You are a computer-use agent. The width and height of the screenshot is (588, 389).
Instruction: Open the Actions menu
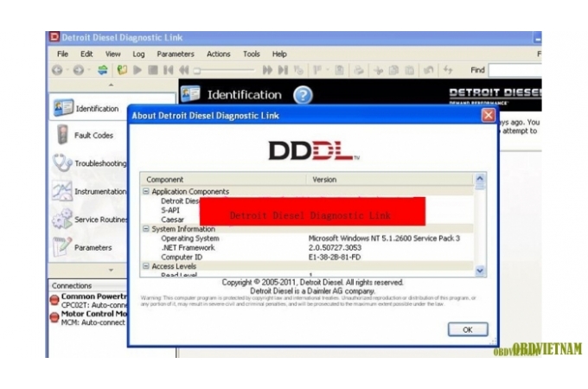(219, 54)
